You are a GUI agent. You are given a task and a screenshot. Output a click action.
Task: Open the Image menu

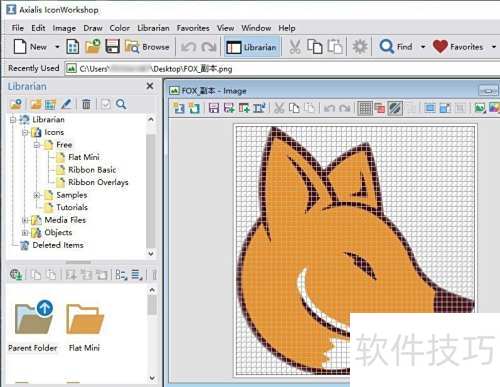click(x=64, y=28)
